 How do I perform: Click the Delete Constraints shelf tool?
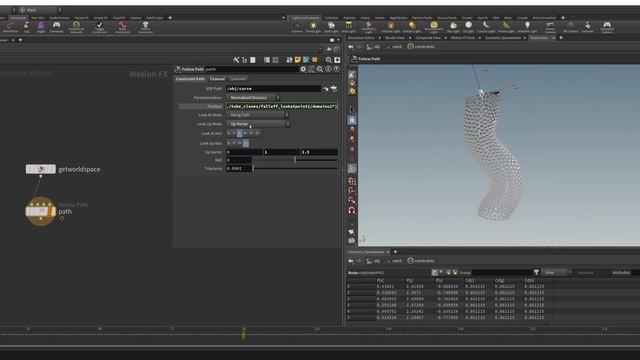tap(145, 27)
